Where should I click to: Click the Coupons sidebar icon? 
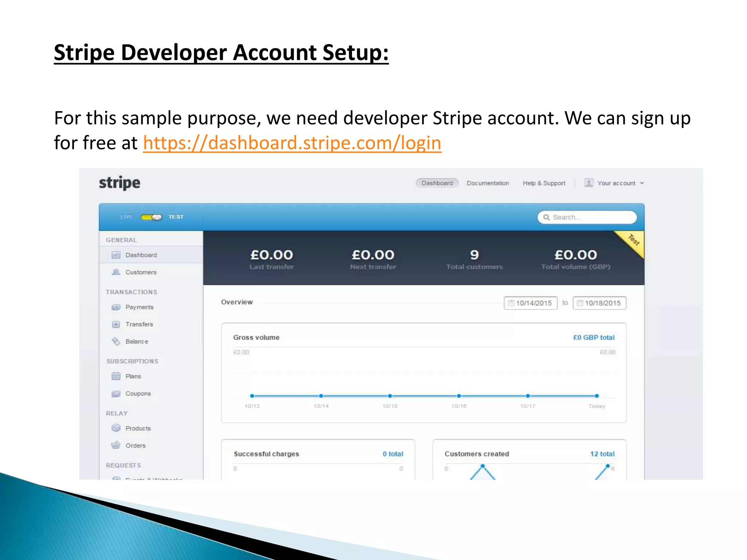tap(116, 393)
